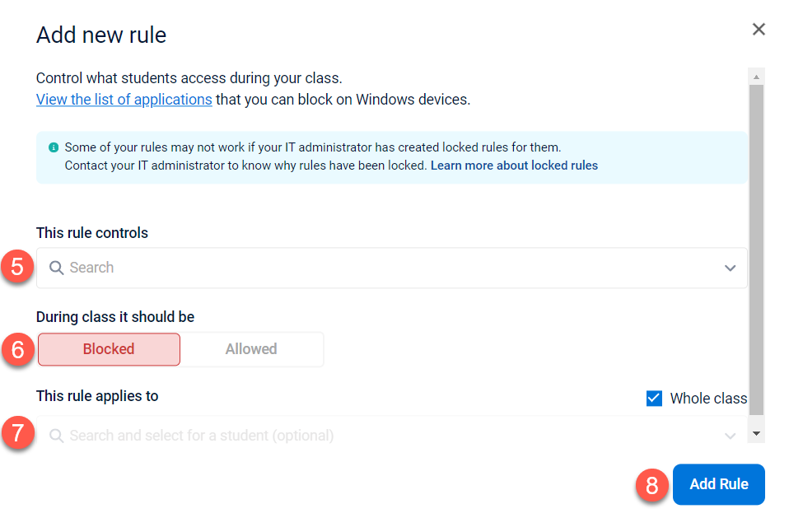Image resolution: width=789 pixels, height=532 pixels.
Task: Click the scrollbar up arrow
Action: tap(756, 77)
